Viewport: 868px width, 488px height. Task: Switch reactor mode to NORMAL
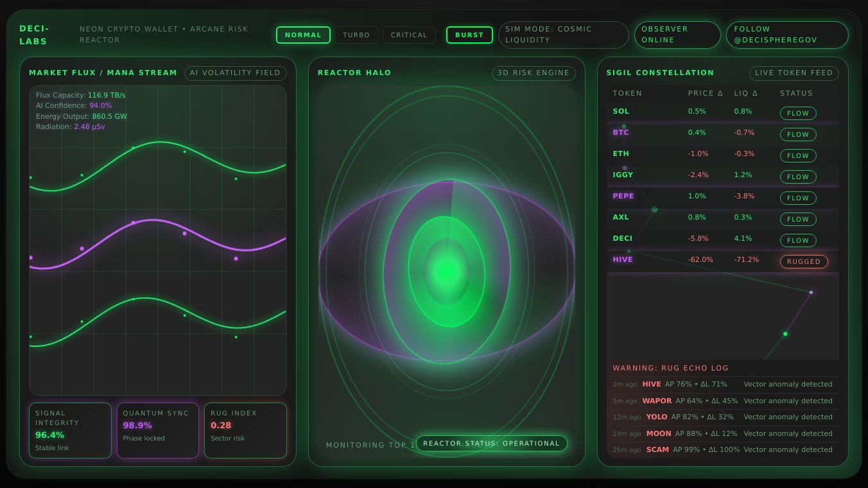(x=303, y=35)
